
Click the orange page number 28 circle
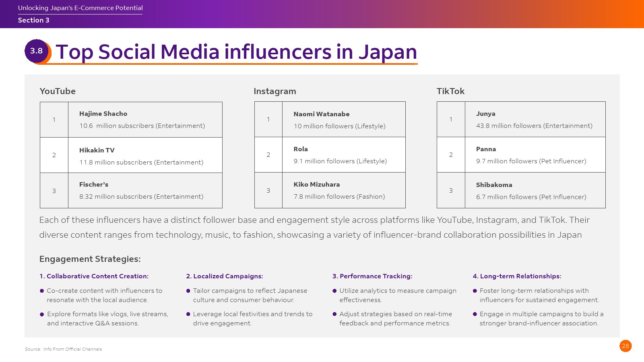click(x=625, y=346)
